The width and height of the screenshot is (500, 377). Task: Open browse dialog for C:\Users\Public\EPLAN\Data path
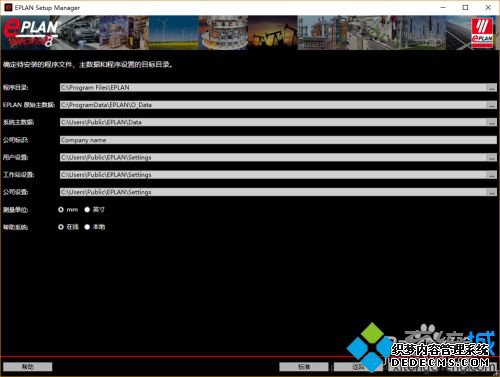pyautogui.click(x=492, y=122)
